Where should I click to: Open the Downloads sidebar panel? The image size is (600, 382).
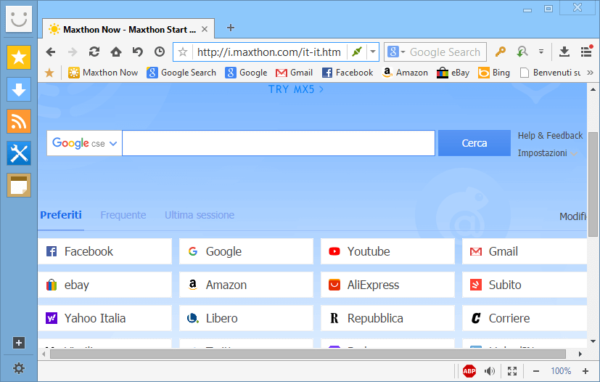click(x=18, y=90)
